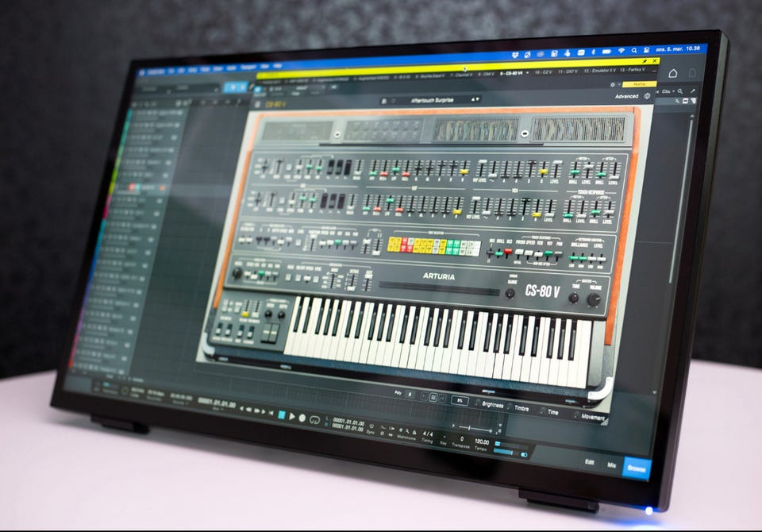Image resolution: width=762 pixels, height=532 pixels.
Task: Open Spotlight search from the menu bar
Action: (634, 50)
